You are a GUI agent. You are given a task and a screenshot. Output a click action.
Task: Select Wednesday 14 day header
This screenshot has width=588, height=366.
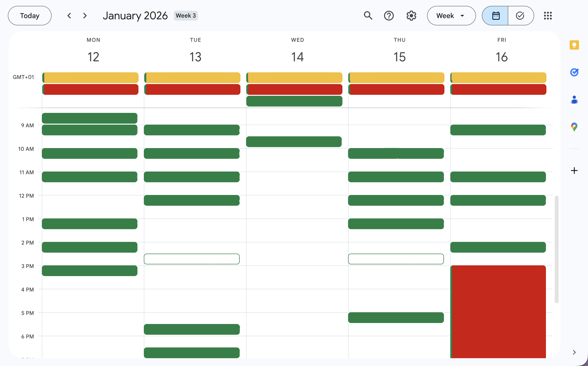[297, 57]
